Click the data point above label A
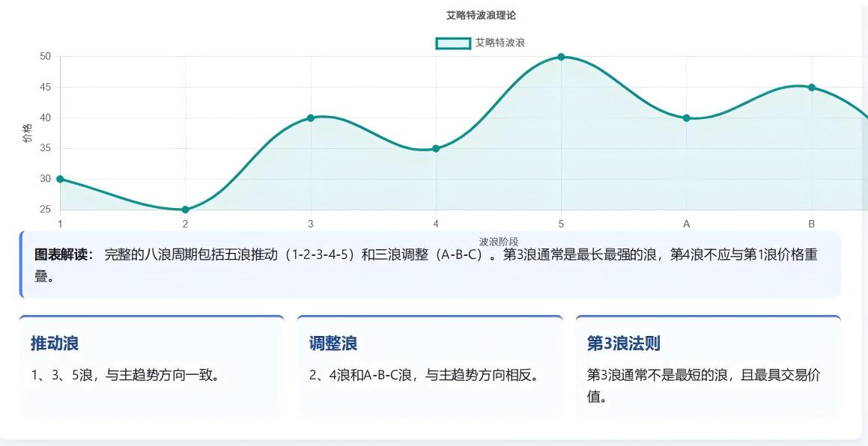The width and height of the screenshot is (868, 446). pyautogui.click(x=686, y=117)
